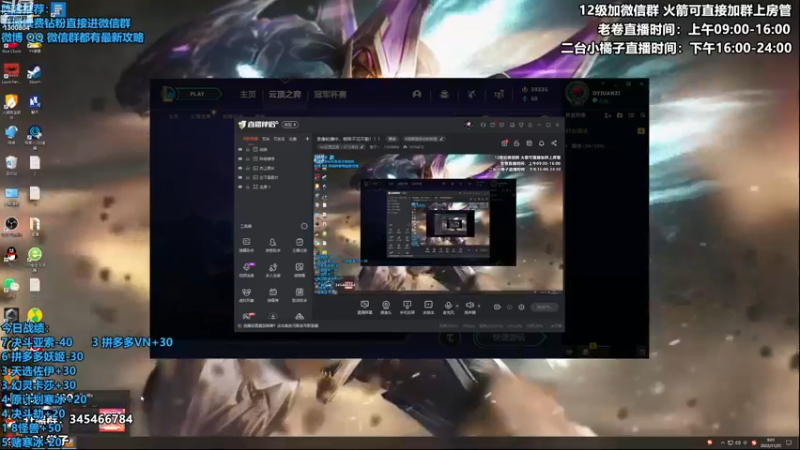Click the live start button in companion

coord(544,307)
